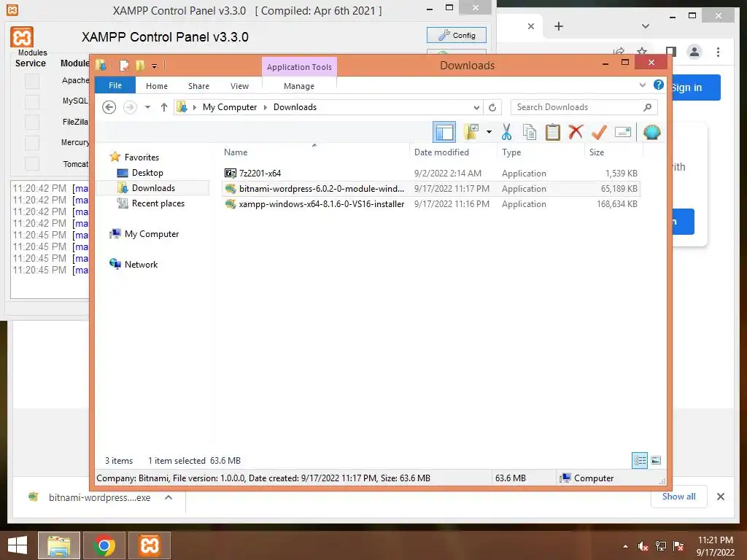Image resolution: width=747 pixels, height=560 pixels.
Task: Bookmark page with Chrome star icon
Action: (642, 52)
